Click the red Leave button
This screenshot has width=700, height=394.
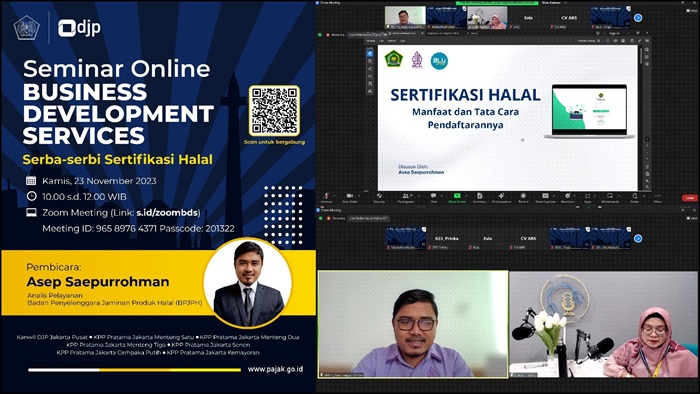tap(690, 198)
